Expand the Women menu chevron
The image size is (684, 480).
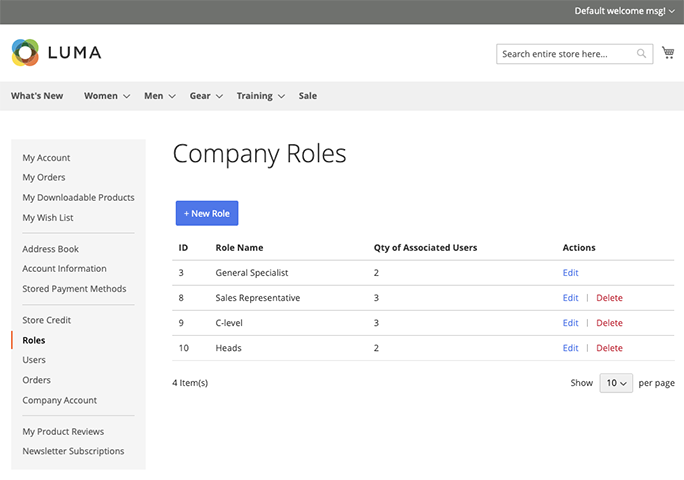(127, 97)
